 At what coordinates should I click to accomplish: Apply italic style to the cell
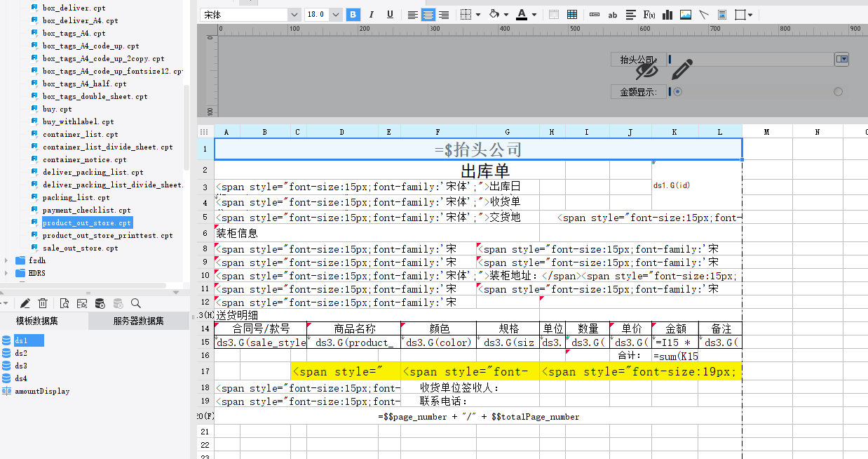tap(372, 15)
